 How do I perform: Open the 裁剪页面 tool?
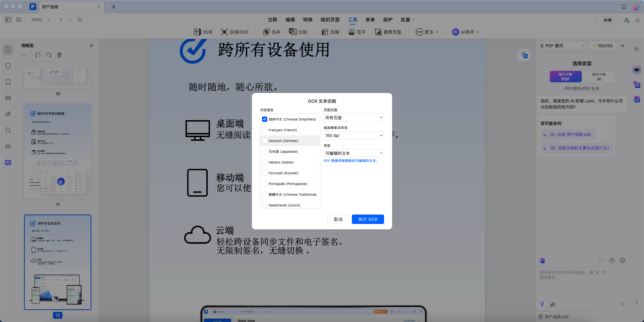pos(388,32)
